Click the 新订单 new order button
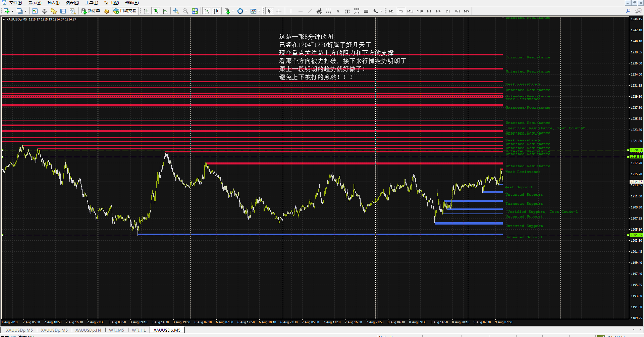The image size is (644, 337). [x=91, y=11]
